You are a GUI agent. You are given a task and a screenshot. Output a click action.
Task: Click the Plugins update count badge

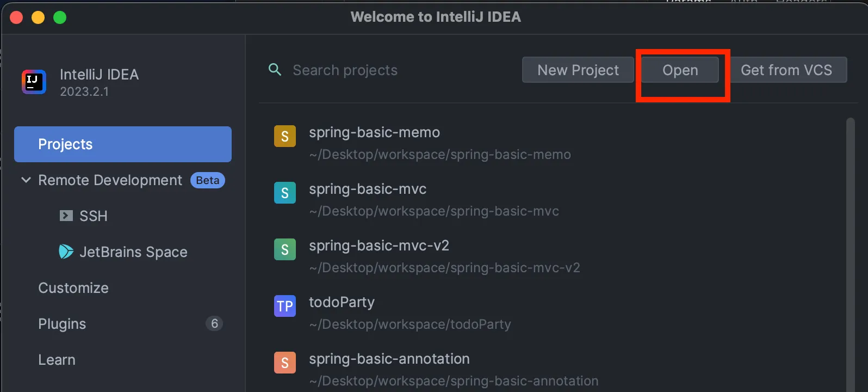tap(214, 324)
